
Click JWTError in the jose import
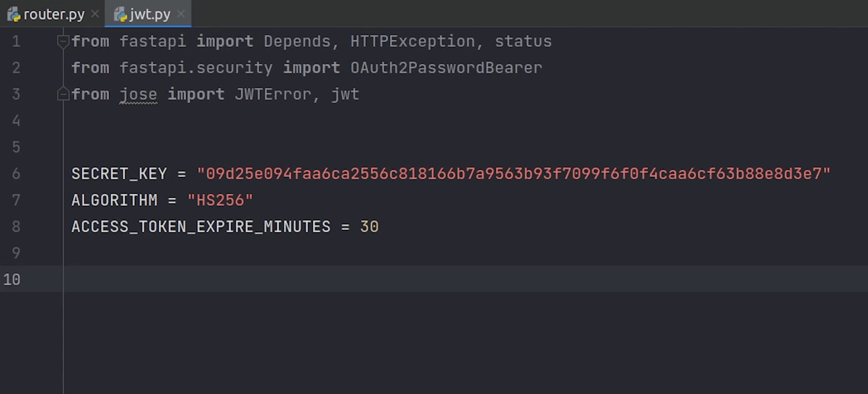(273, 94)
